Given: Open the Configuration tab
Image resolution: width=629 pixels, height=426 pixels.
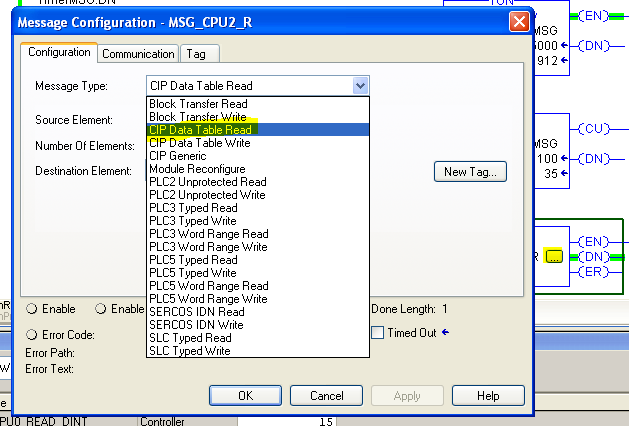Looking at the screenshot, I should 59,52.
